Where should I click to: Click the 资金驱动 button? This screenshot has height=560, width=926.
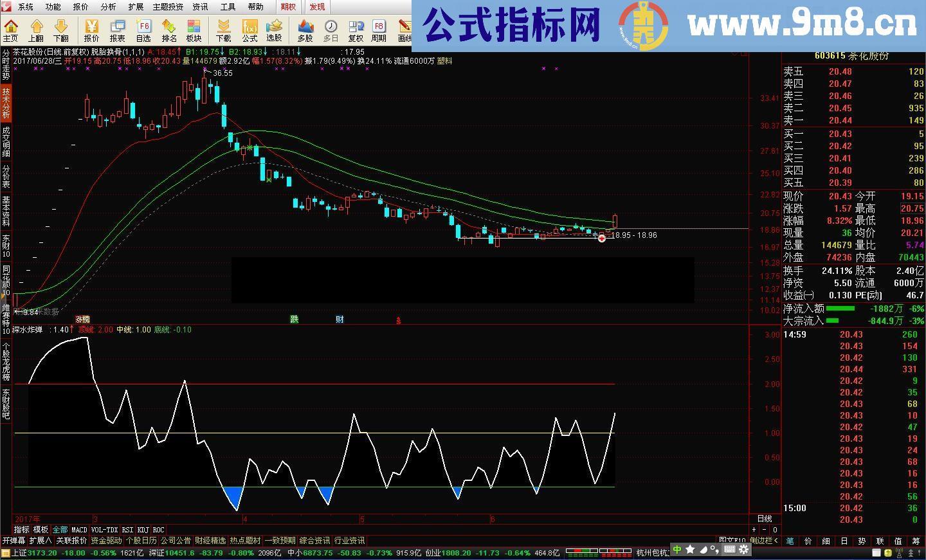pyautogui.click(x=106, y=541)
